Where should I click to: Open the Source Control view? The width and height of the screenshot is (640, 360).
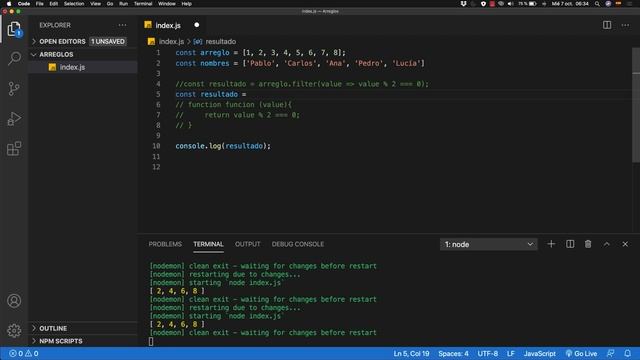pos(14,89)
